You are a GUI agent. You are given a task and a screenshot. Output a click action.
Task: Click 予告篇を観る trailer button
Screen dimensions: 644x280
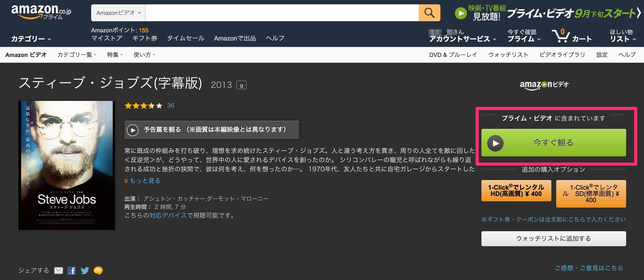[x=212, y=130]
